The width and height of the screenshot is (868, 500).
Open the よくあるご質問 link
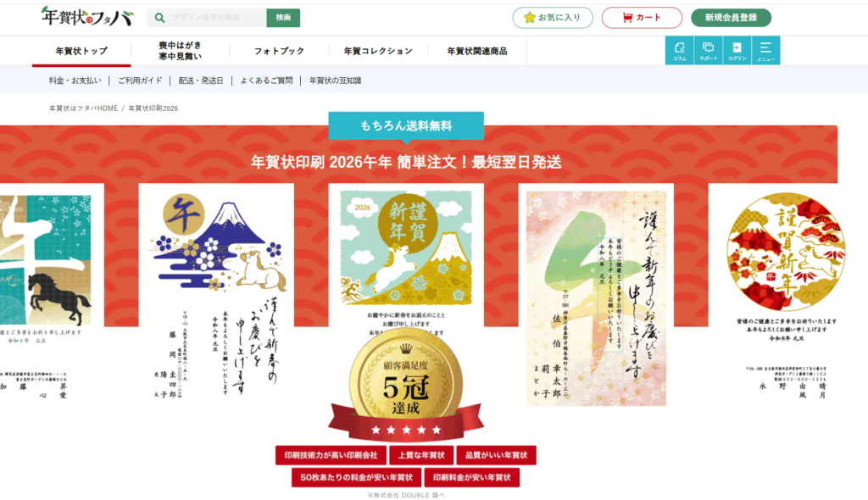[x=266, y=81]
